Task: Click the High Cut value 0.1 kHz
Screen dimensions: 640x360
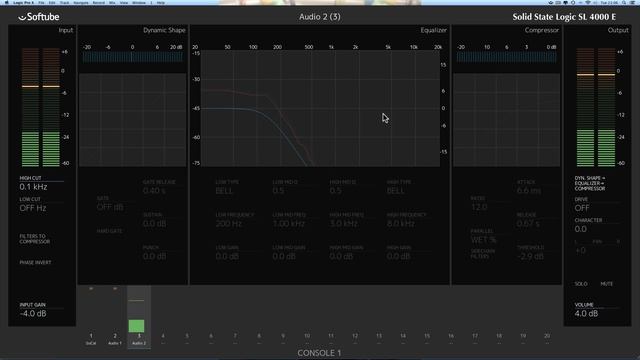Action: [x=33, y=187]
